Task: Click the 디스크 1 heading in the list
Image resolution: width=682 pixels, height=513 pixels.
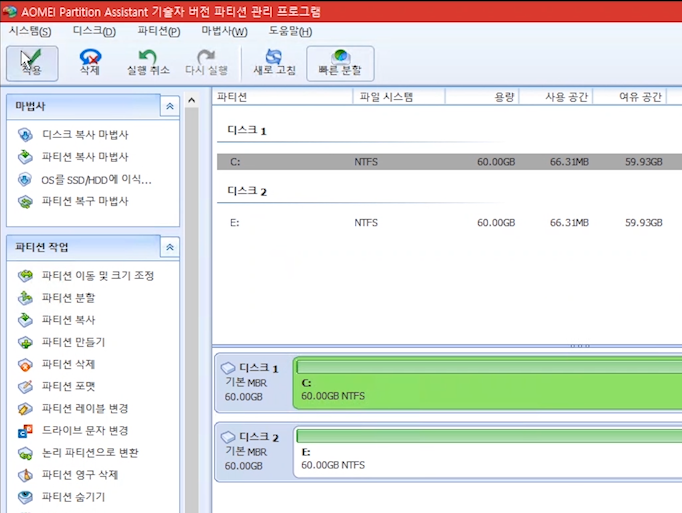Action: (247, 130)
